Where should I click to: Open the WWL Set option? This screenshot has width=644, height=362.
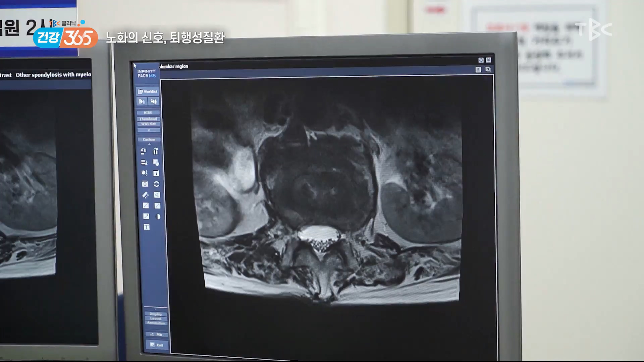point(148,124)
